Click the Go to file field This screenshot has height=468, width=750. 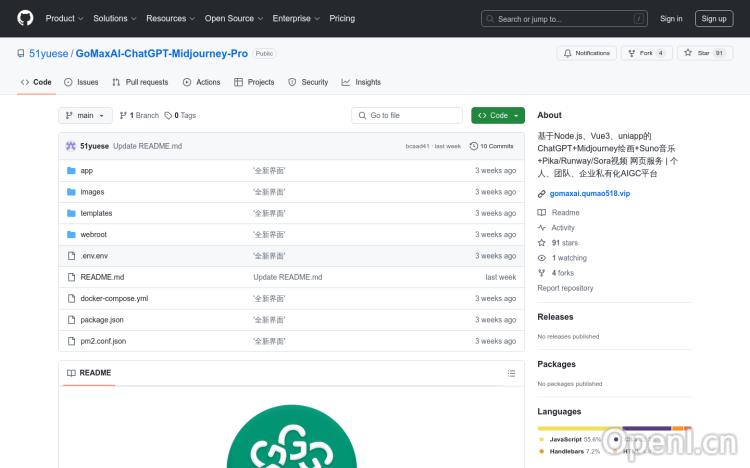point(407,115)
